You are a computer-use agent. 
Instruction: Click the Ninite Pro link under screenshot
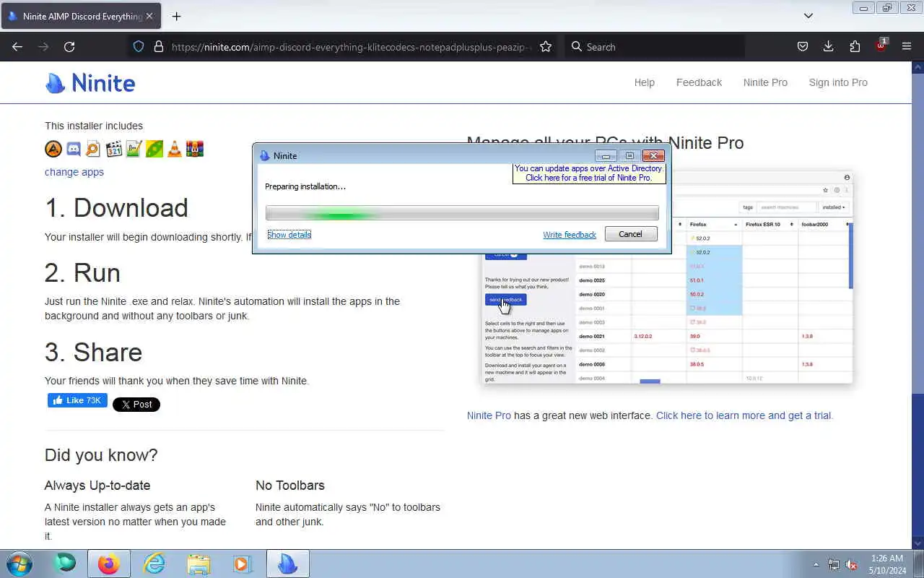tap(489, 415)
